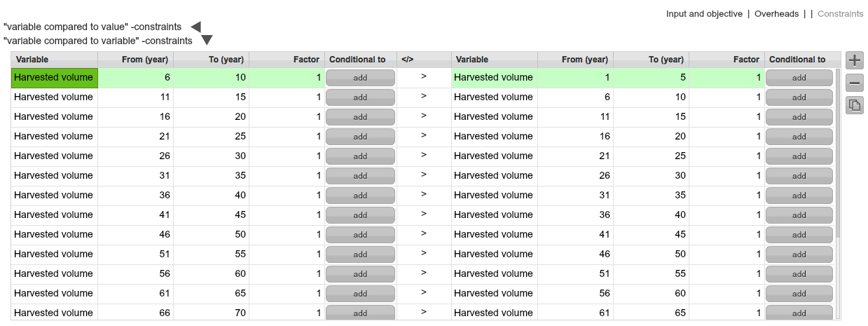
Task: Click right-side add button in row To 10
Action: 799,97
